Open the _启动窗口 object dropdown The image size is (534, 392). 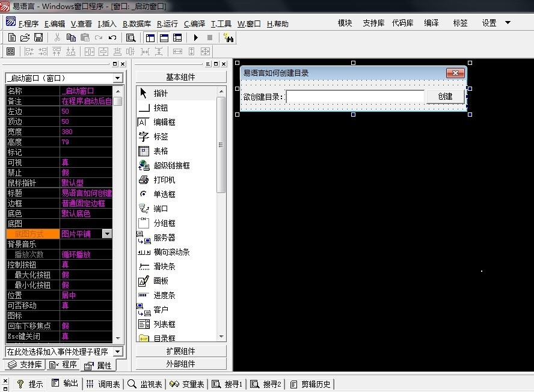pyautogui.click(x=117, y=78)
